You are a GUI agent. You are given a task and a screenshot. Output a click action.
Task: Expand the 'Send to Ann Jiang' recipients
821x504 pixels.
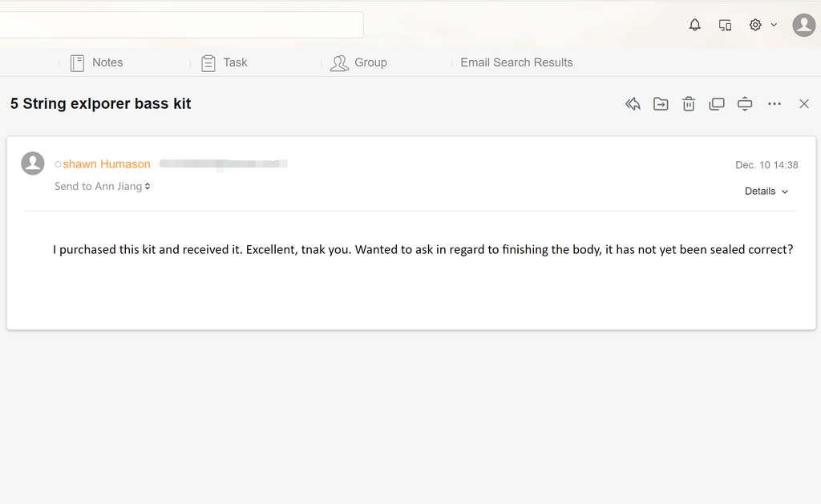point(148,187)
